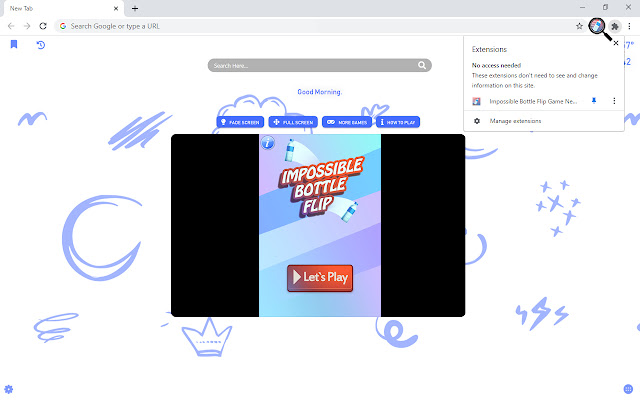Open the Extensions puzzle piece menu
640x400 pixels.
coord(614,27)
